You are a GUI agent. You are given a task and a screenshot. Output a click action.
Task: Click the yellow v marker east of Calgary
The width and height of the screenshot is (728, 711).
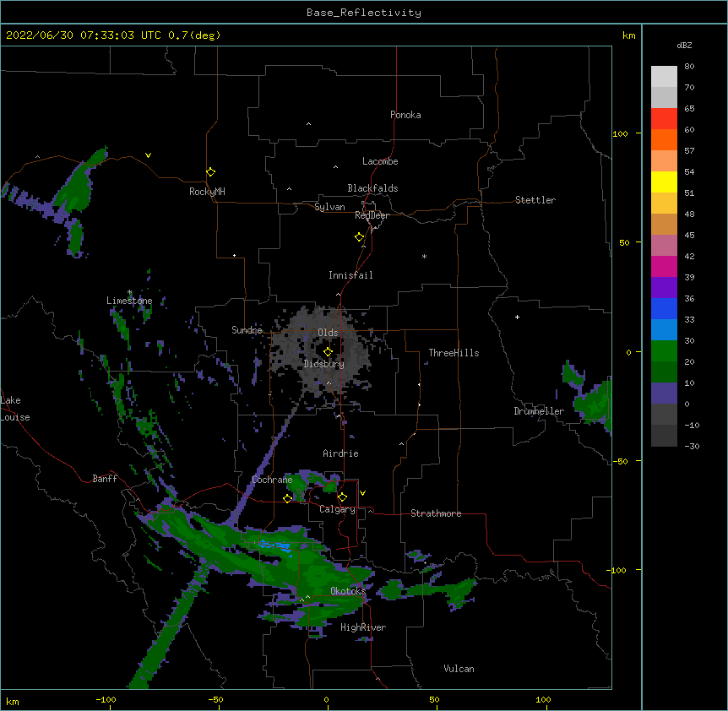coord(362,493)
